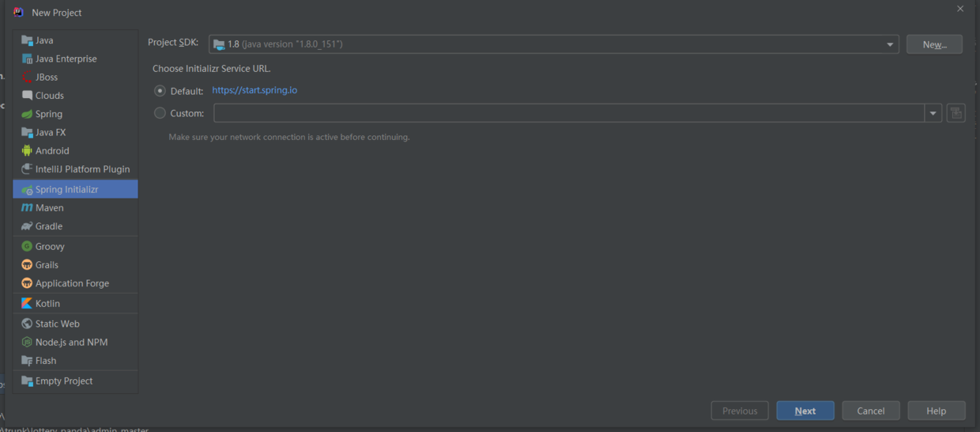Click the orange Grails icon

27,265
